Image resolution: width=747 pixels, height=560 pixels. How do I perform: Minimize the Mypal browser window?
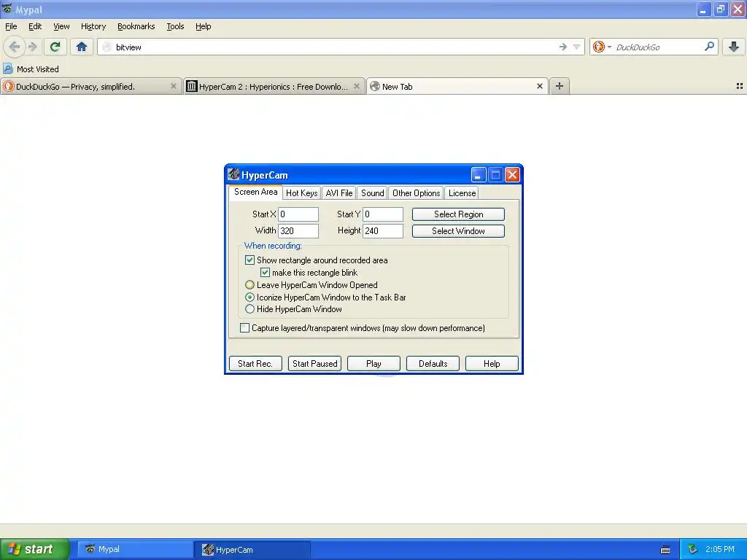703,9
